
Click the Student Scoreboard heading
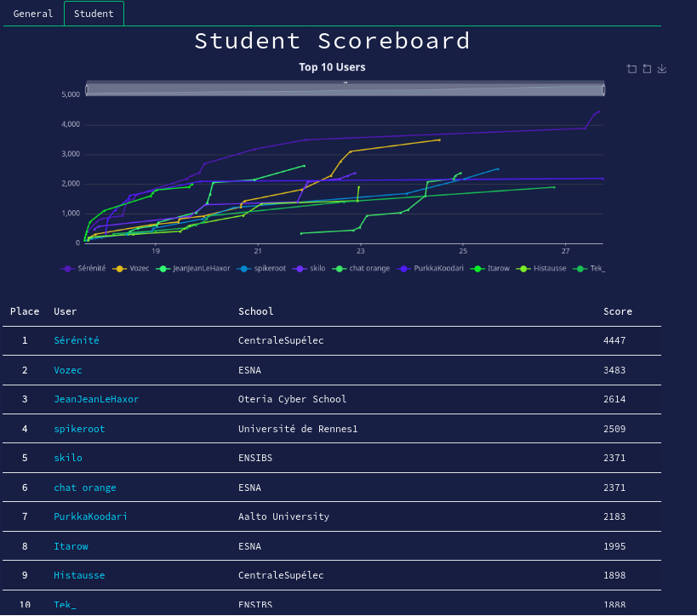332,41
